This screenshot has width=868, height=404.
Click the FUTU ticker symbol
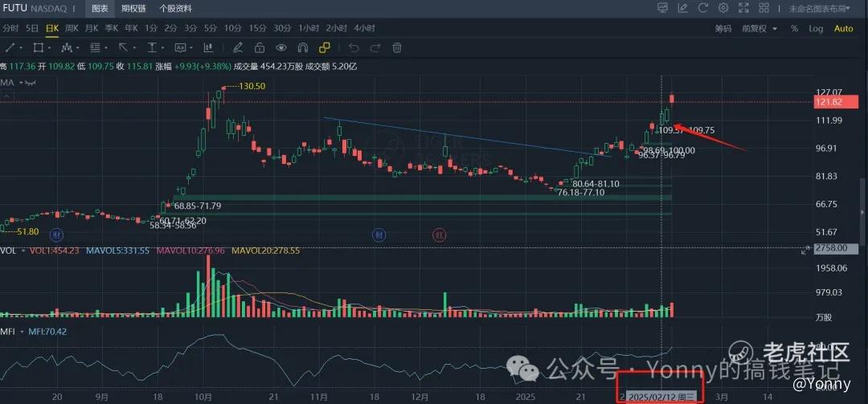pyautogui.click(x=14, y=9)
